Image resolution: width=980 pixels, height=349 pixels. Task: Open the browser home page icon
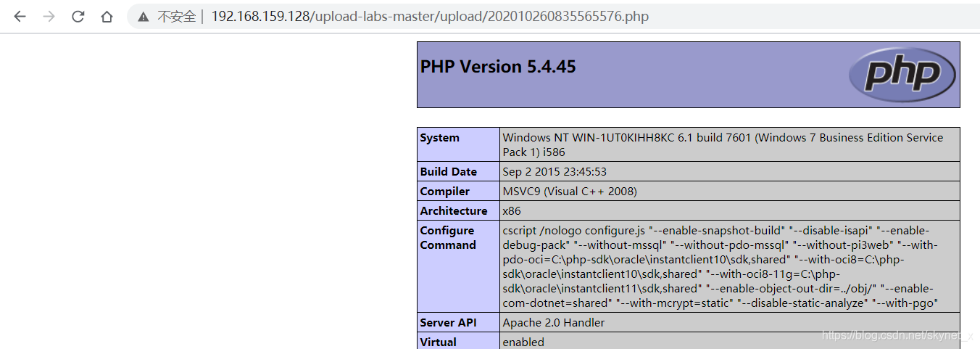pyautogui.click(x=107, y=16)
